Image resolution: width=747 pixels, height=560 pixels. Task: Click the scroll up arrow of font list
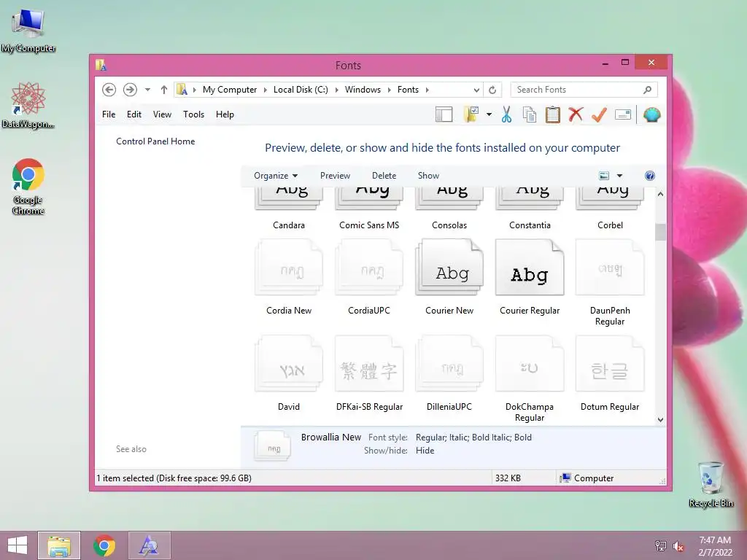tap(660, 194)
